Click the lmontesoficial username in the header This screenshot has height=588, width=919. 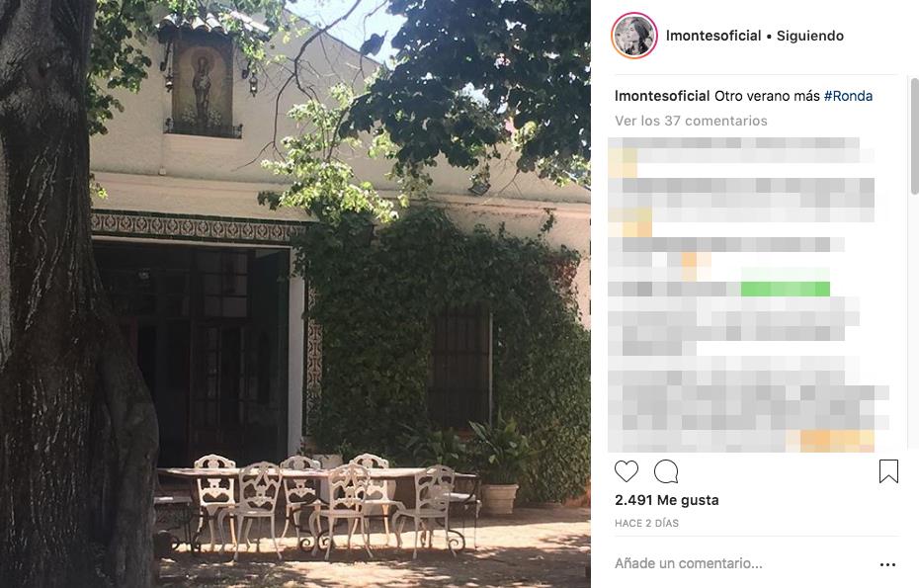(713, 36)
